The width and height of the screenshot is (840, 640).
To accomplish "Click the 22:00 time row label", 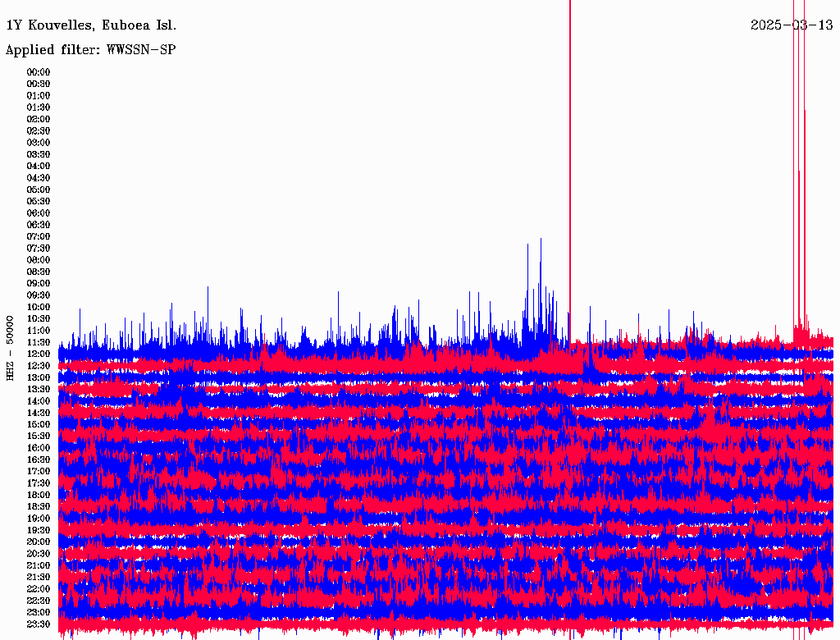I will (x=39, y=589).
